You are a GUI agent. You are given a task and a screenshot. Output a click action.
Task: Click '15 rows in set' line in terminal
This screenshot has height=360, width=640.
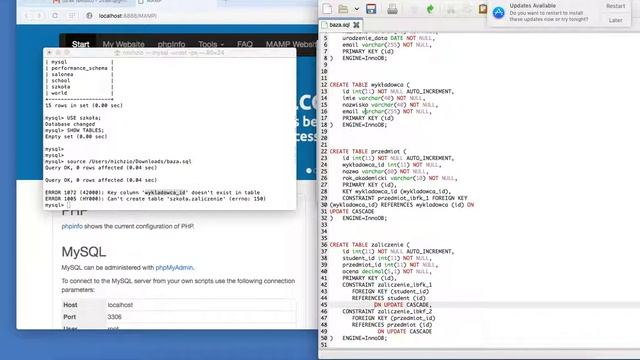pos(84,105)
